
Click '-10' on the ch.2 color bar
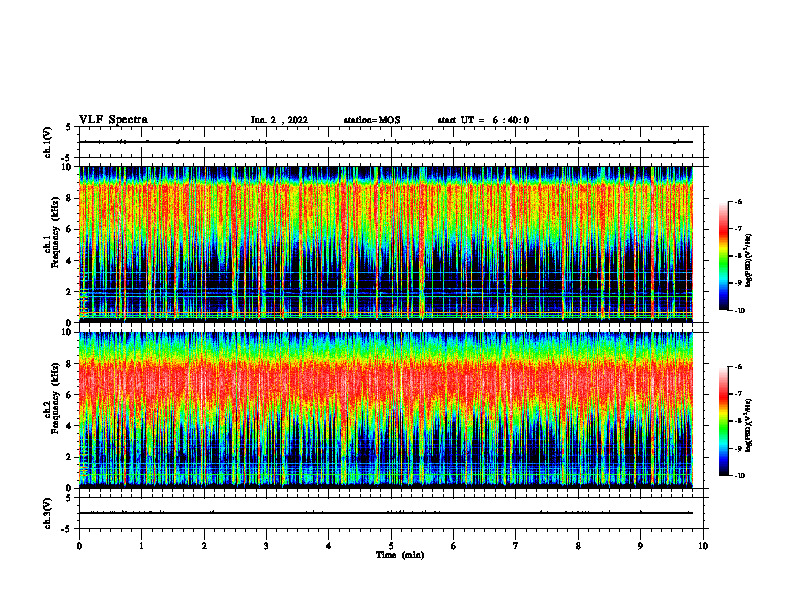pyautogui.click(x=739, y=476)
